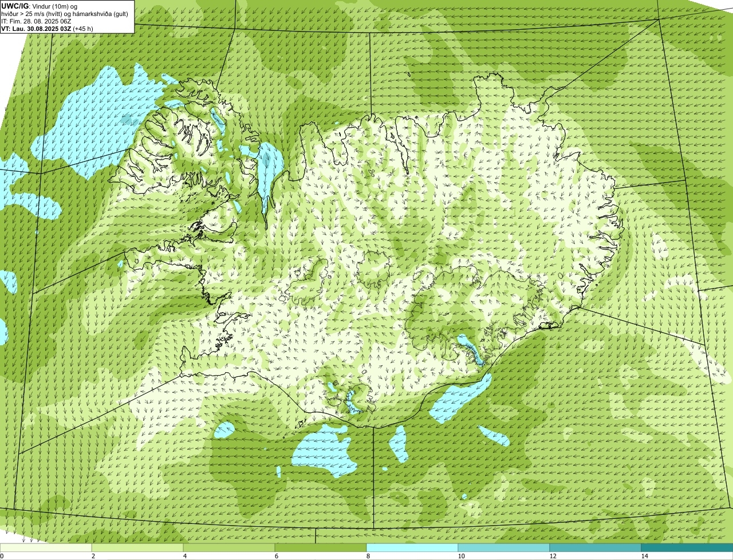The width and height of the screenshot is (733, 560).
Task: Click the color scale label '4'
Action: coord(184,556)
